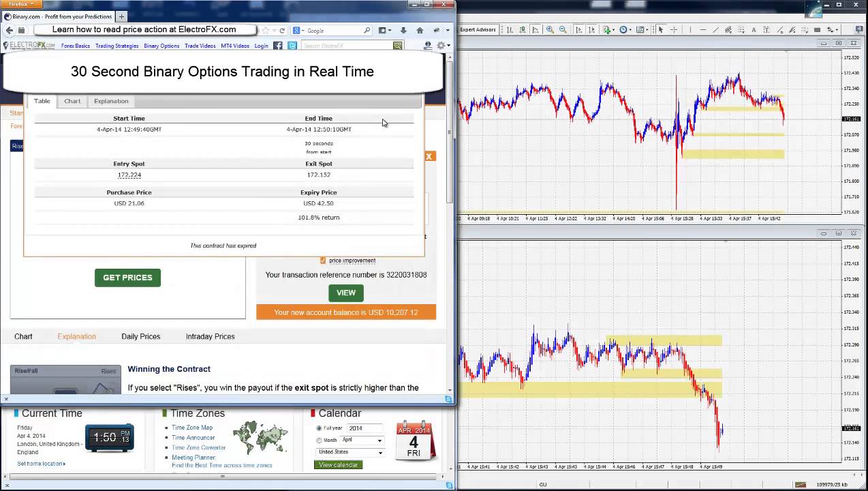Switch chart to candlestick mode icon

tap(522, 30)
